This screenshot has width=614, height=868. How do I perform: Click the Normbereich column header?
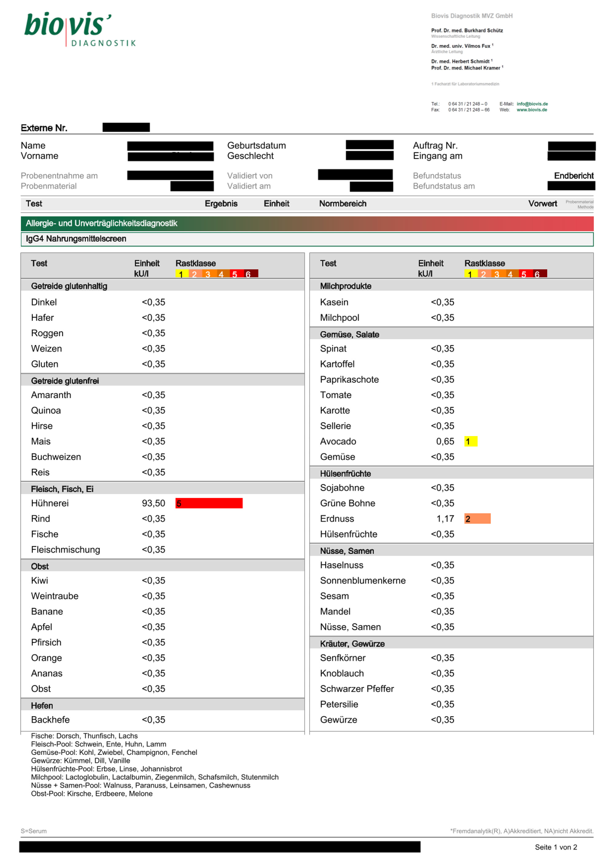tap(342, 204)
